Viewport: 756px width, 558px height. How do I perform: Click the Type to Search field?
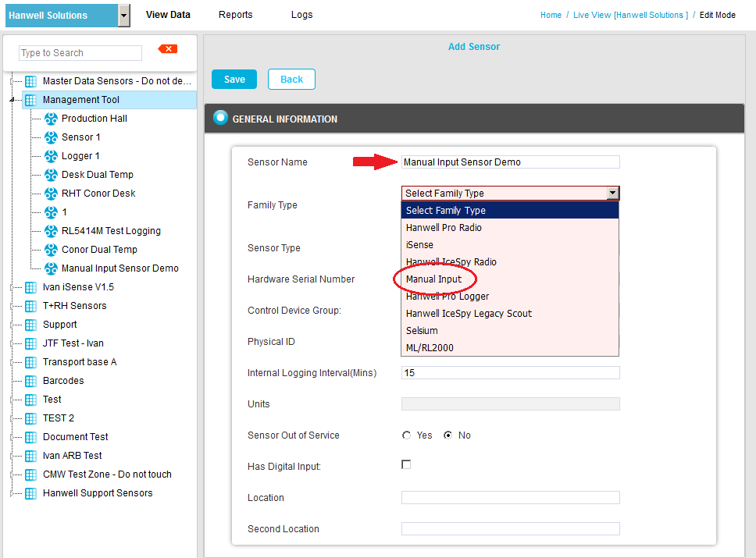click(80, 53)
